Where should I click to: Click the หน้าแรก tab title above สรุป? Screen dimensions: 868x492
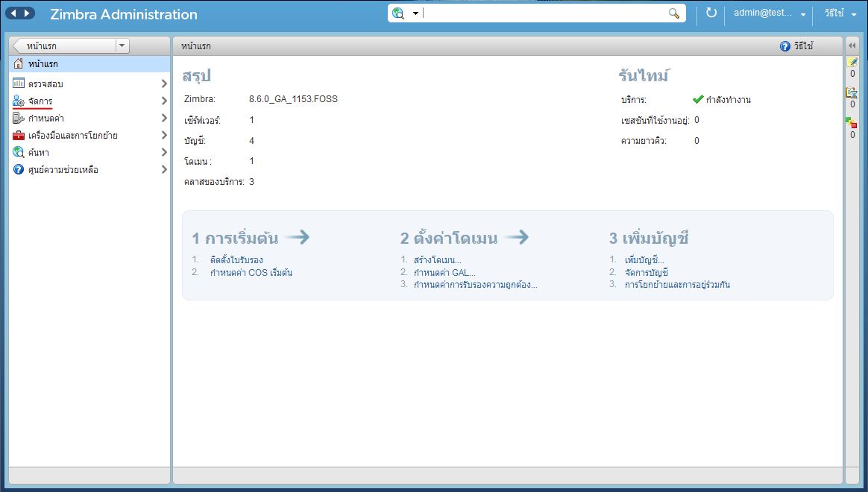[x=196, y=46]
